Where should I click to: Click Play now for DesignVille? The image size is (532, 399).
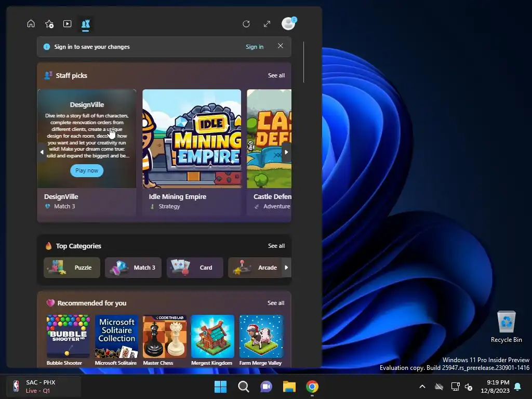tap(87, 170)
